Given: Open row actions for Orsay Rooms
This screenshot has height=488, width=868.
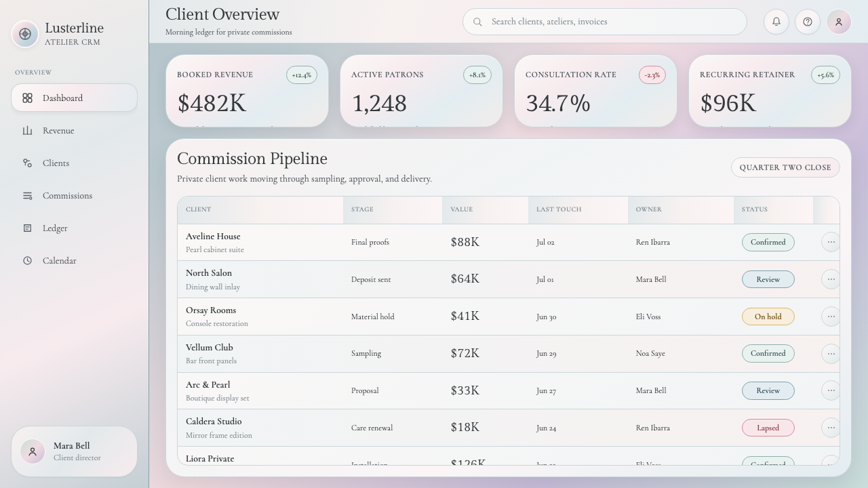Looking at the screenshot, I should 831,317.
